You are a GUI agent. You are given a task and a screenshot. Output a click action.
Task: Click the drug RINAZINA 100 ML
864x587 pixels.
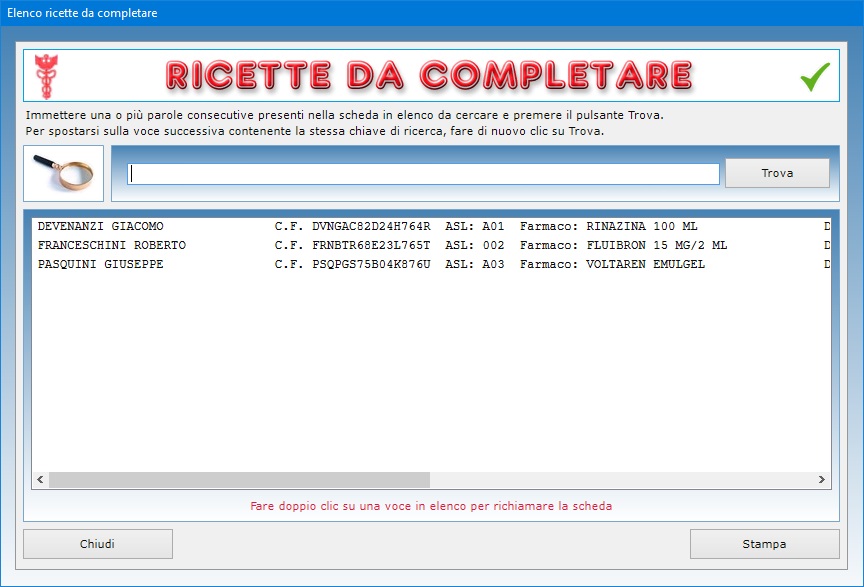coord(642,226)
